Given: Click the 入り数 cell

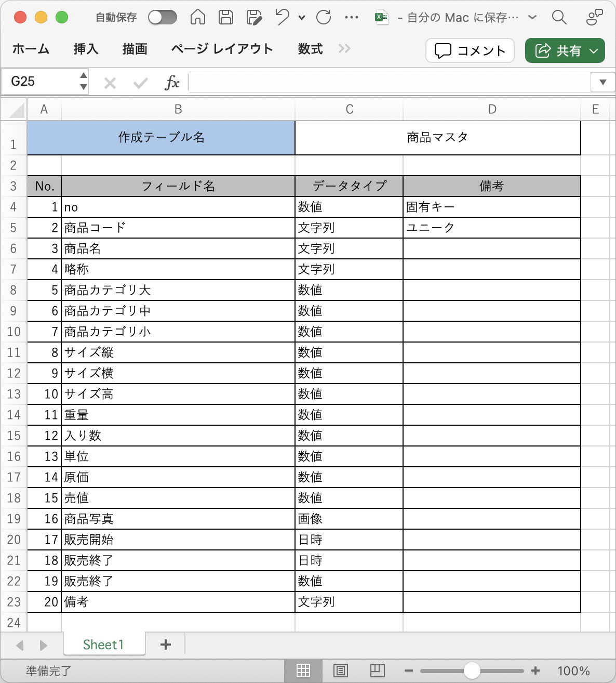Looking at the screenshot, I should click(x=178, y=436).
